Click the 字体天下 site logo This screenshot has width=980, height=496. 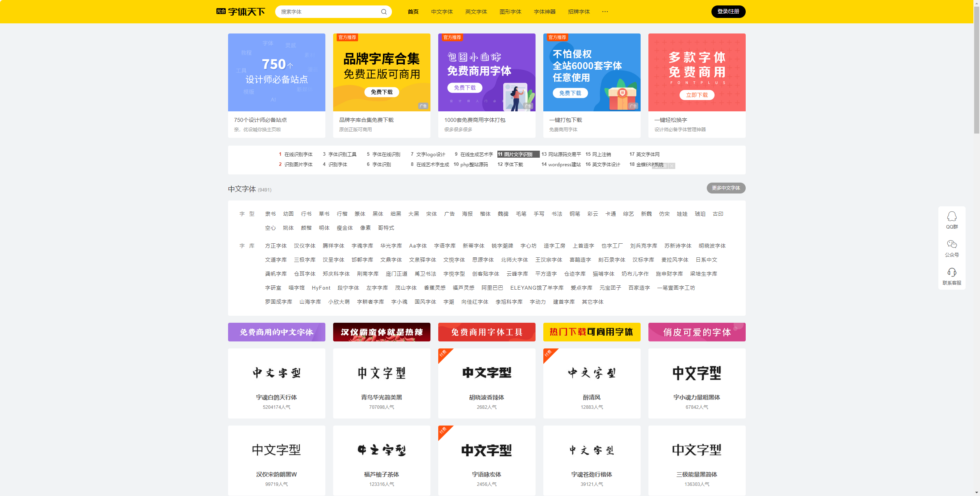[x=241, y=12]
